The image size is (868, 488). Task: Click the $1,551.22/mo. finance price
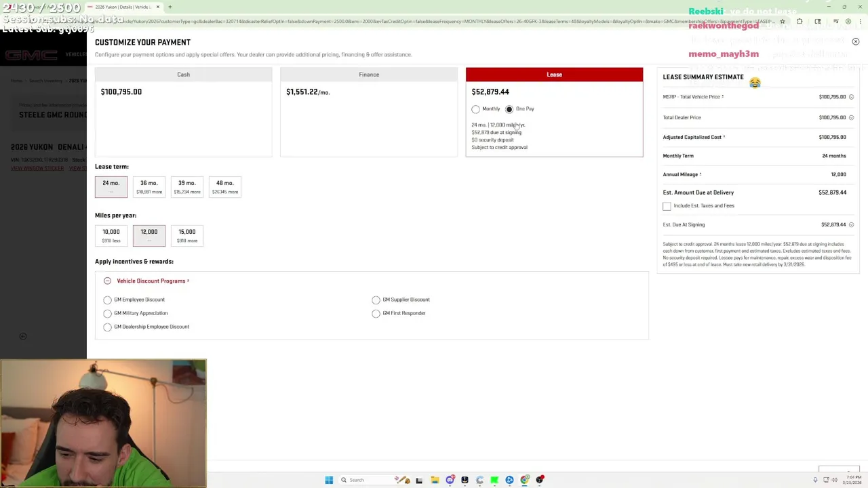308,91
